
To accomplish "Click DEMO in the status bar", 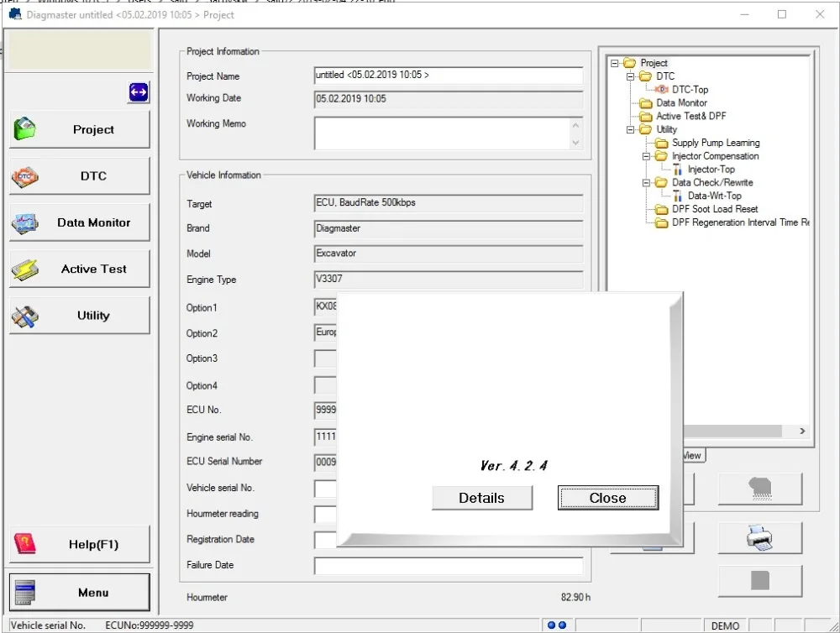I will 726,625.
